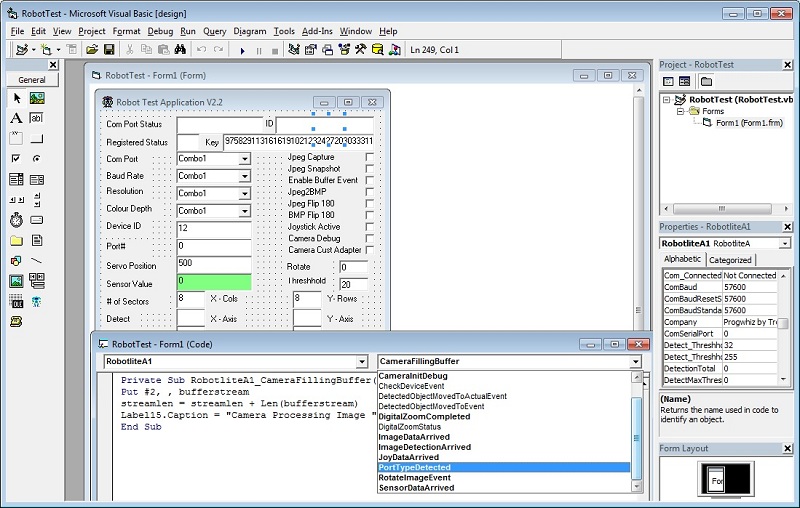
Task: Open the Resolution combo box arrow
Action: pyautogui.click(x=245, y=194)
